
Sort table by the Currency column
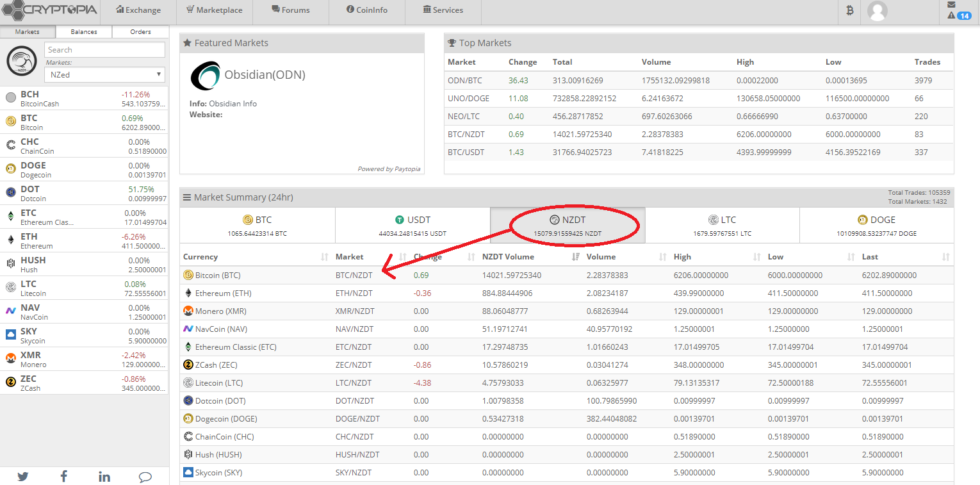point(256,257)
